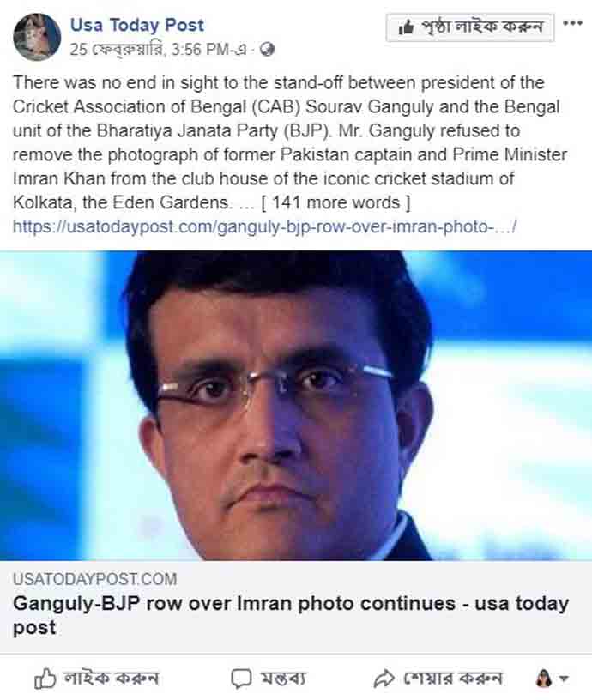Click the thumbs-up icon inside page like button
This screenshot has width=592, height=700.
[406, 27]
